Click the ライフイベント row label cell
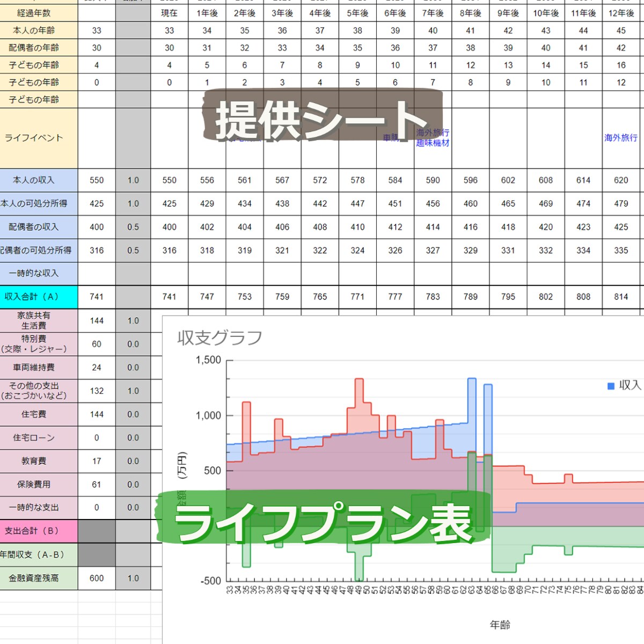The height and width of the screenshot is (644, 644). click(x=39, y=138)
